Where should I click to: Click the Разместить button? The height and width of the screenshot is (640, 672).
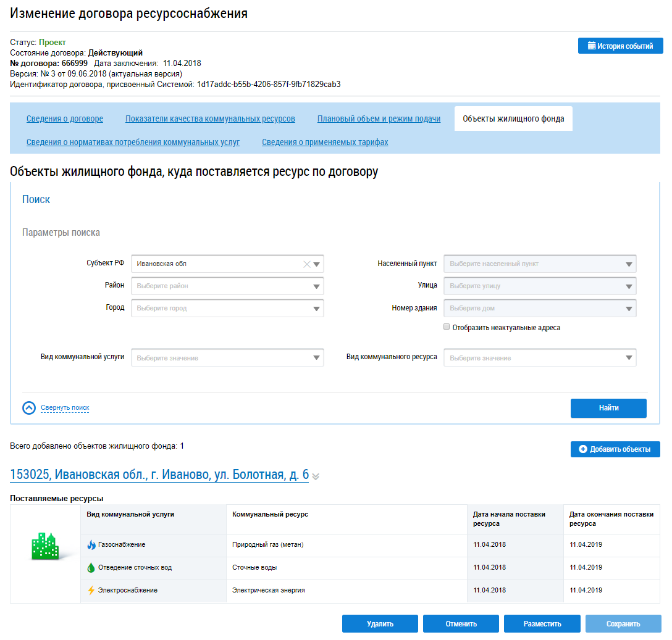542,624
